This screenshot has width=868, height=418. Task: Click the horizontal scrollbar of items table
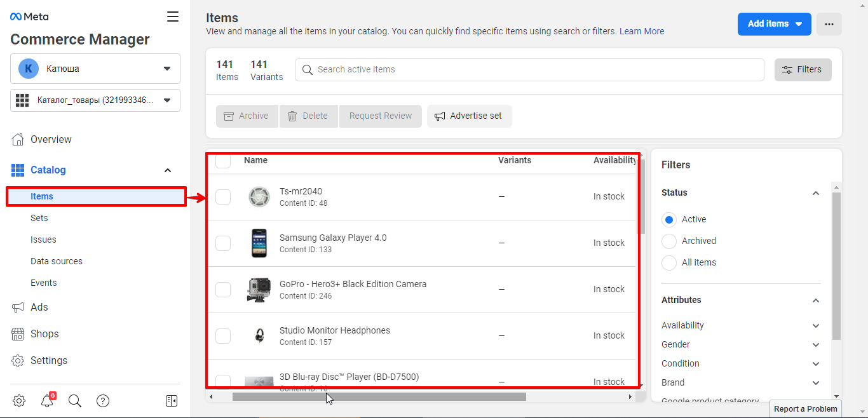point(379,396)
